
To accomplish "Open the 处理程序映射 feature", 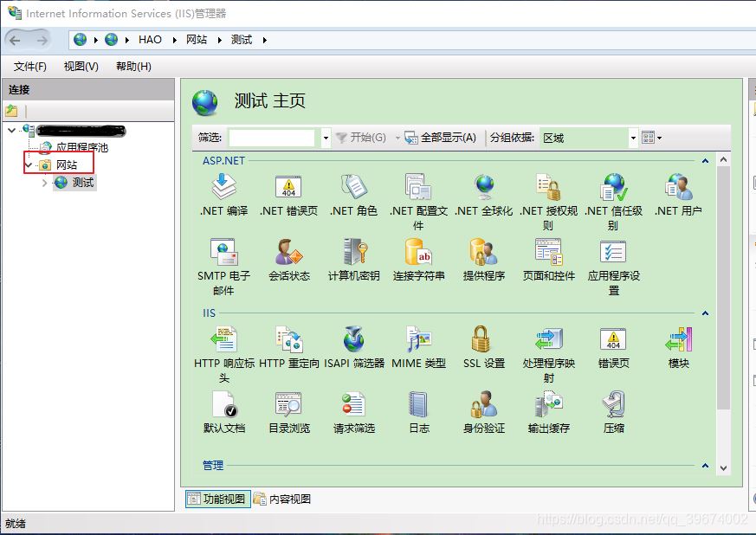I will 549,354.
